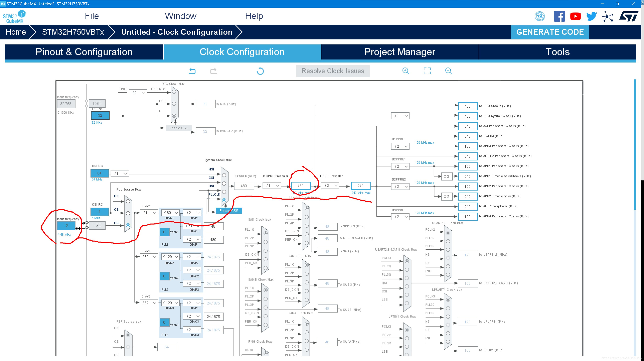This screenshot has width=644, height=361.
Task: Click Resolve Clock Issues button
Action: [x=333, y=71]
